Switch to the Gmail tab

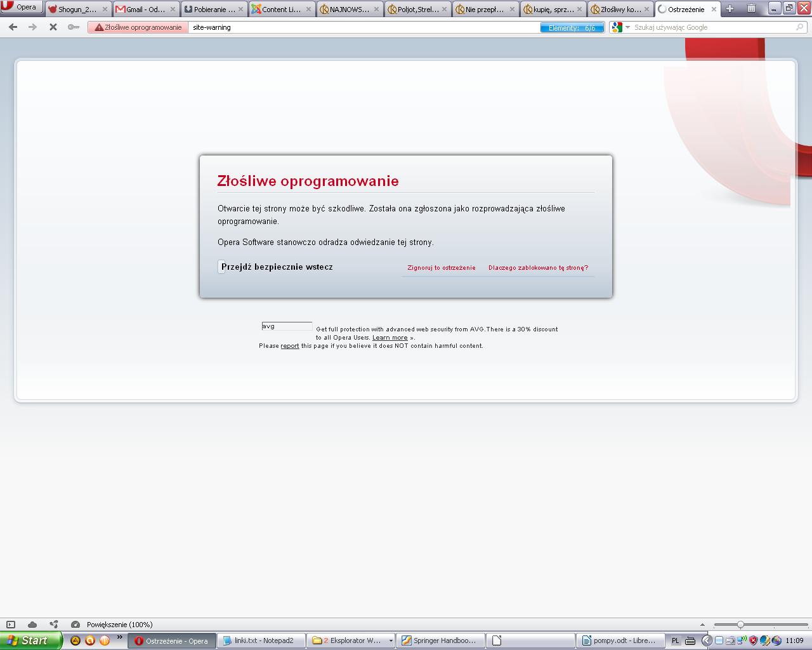coord(146,10)
